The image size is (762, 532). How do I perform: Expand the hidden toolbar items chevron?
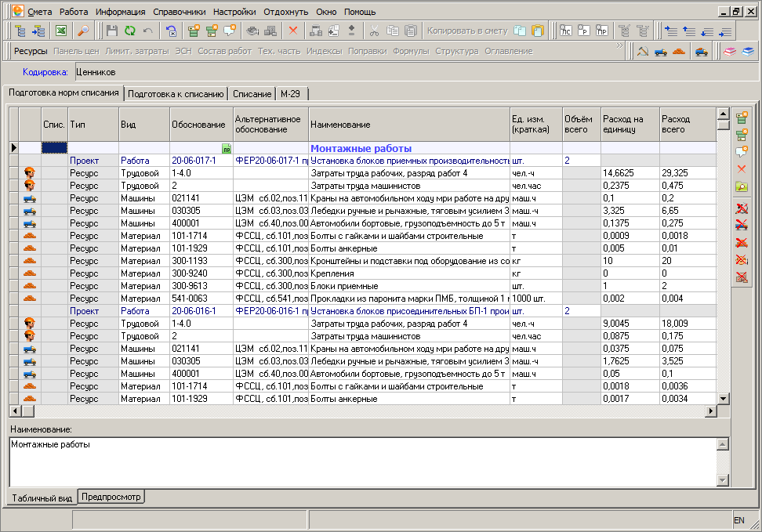(621, 47)
